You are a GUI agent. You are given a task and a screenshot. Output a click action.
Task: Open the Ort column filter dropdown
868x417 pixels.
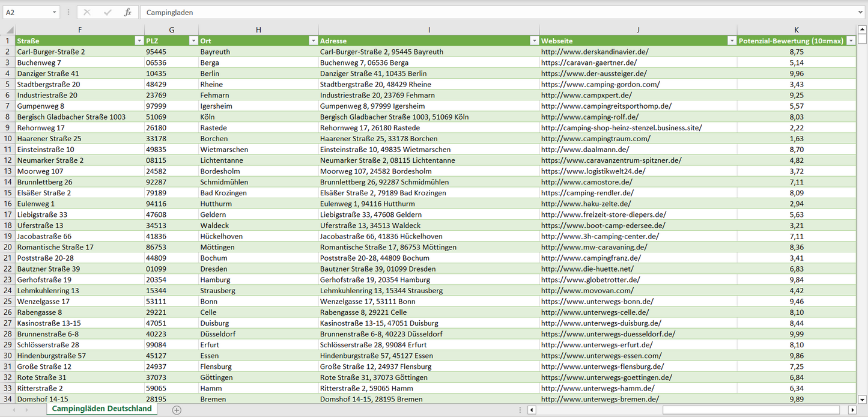313,41
